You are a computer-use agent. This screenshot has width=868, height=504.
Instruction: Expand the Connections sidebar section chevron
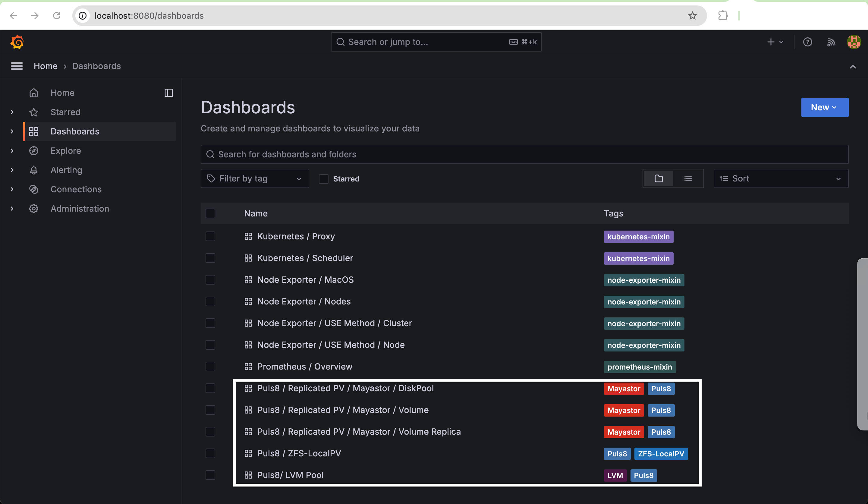click(x=12, y=190)
